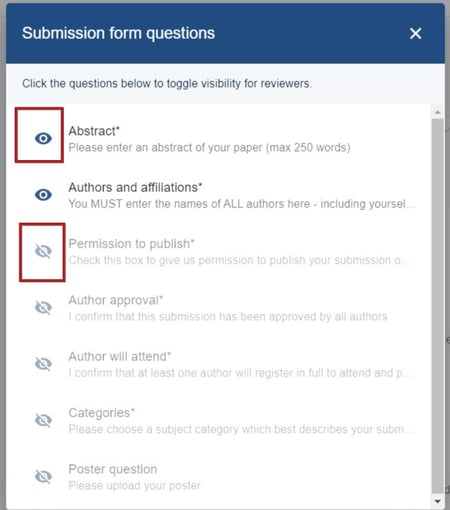The width and height of the screenshot is (450, 510).
Task: Click the Permission to publish title
Action: click(131, 244)
